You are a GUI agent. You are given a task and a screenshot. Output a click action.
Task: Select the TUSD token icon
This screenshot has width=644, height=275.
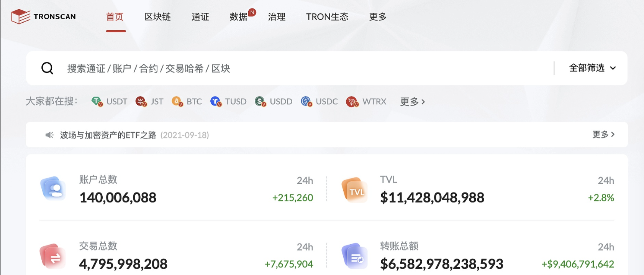tap(216, 102)
